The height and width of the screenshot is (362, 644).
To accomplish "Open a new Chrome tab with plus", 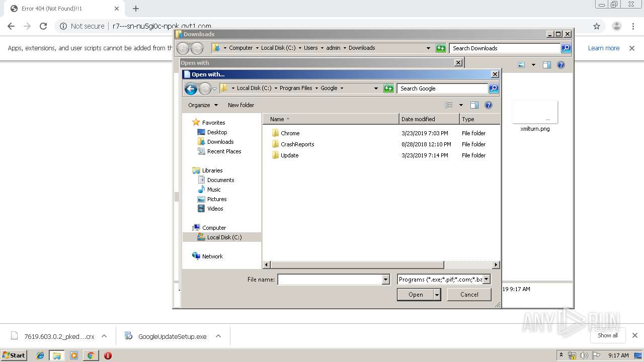I will [136, 9].
